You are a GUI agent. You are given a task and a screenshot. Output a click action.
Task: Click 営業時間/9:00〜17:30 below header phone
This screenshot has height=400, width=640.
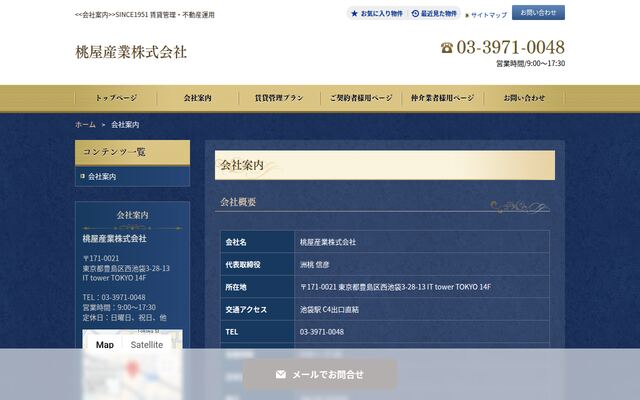(531, 64)
